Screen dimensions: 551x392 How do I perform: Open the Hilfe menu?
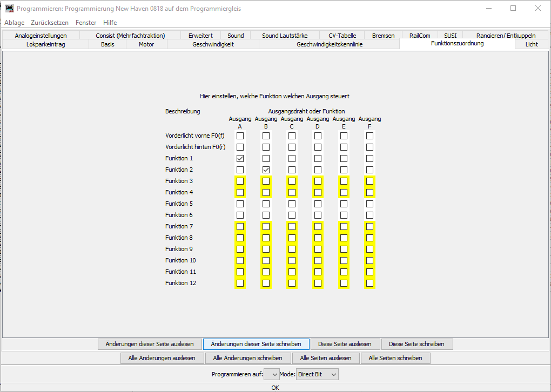coord(110,23)
